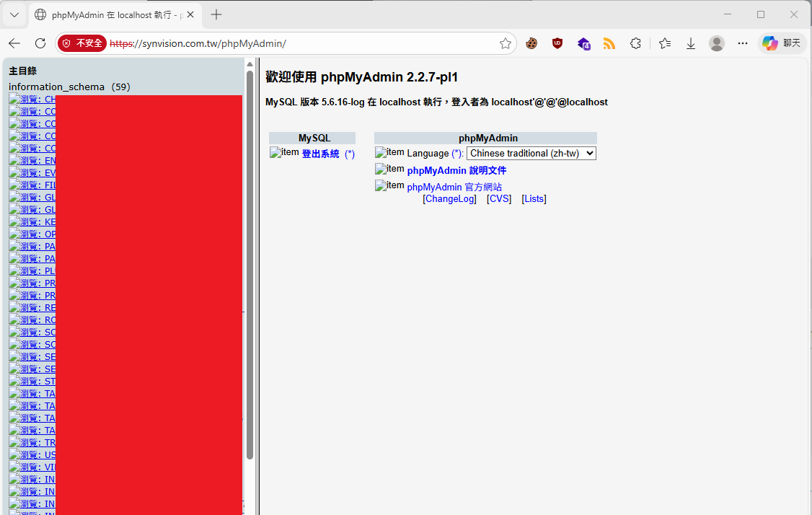Open the Language dropdown Chinese traditional
Viewport: 812px width, 515px height.
pos(531,154)
